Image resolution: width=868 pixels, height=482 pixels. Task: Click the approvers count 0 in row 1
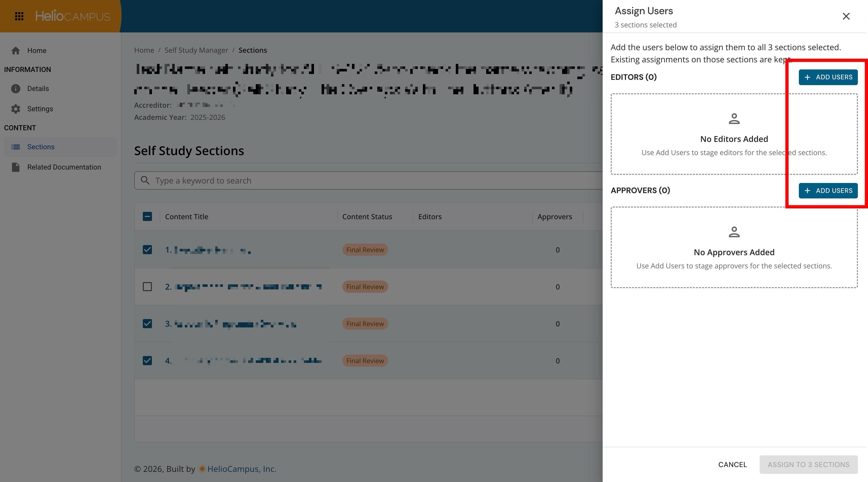click(x=558, y=250)
